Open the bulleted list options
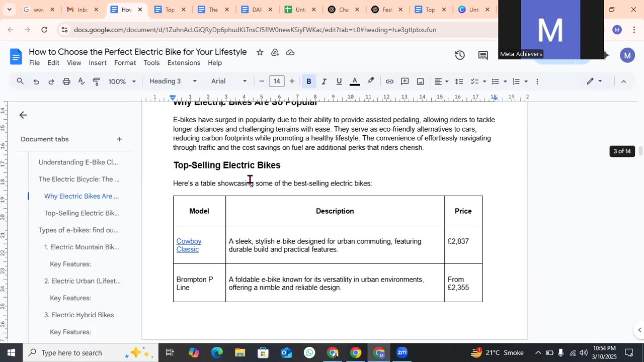The width and height of the screenshot is (644, 362). [499, 81]
